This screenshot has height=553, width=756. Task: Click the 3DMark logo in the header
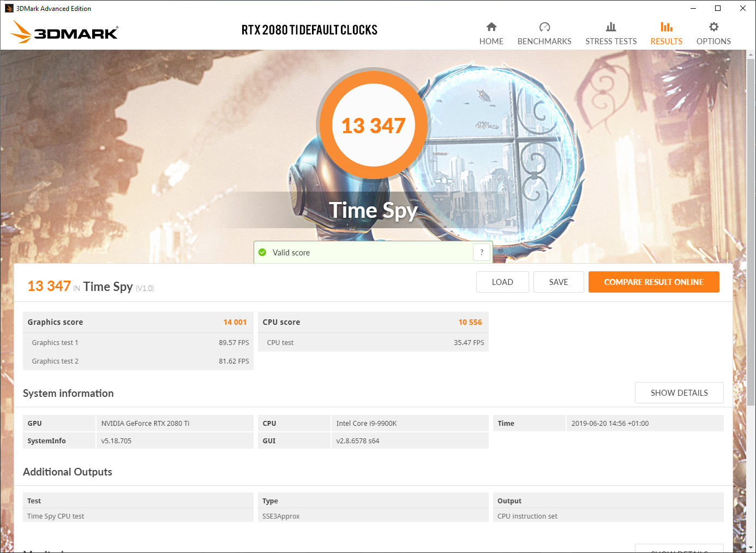(64, 32)
